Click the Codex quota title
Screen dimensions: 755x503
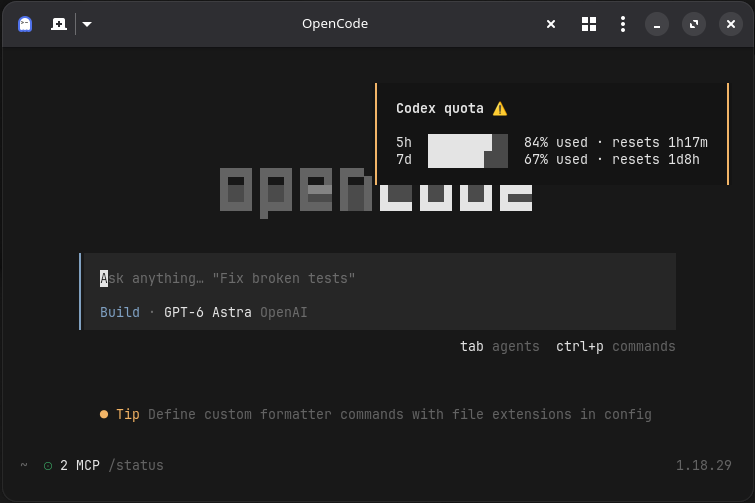click(440, 108)
